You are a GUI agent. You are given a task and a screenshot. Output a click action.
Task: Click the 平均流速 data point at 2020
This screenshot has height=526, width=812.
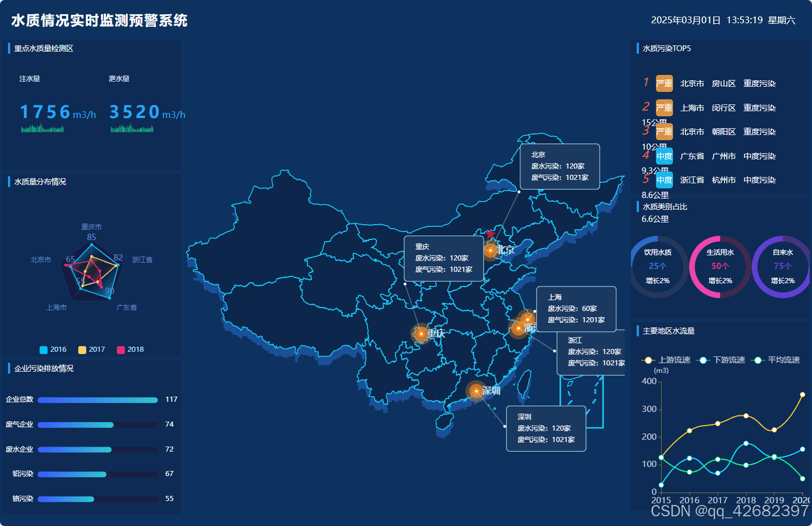pos(802,478)
